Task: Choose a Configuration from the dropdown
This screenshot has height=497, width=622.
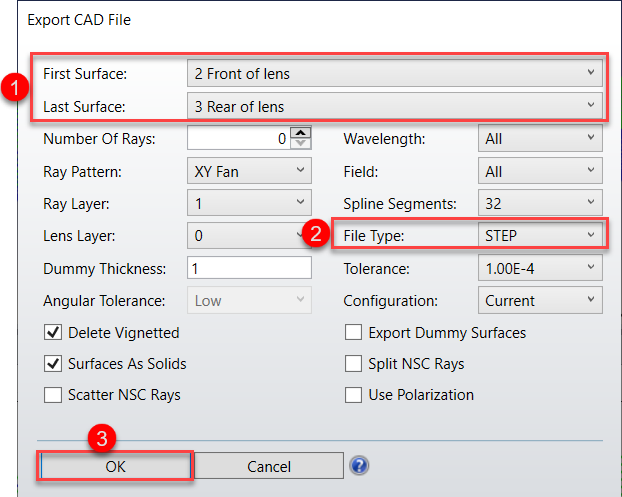Action: pyautogui.click(x=540, y=300)
